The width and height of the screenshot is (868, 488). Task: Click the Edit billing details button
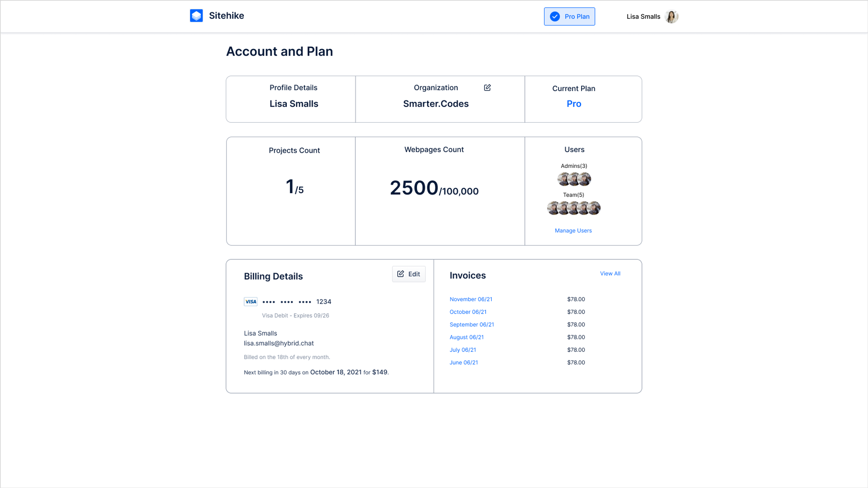point(408,274)
